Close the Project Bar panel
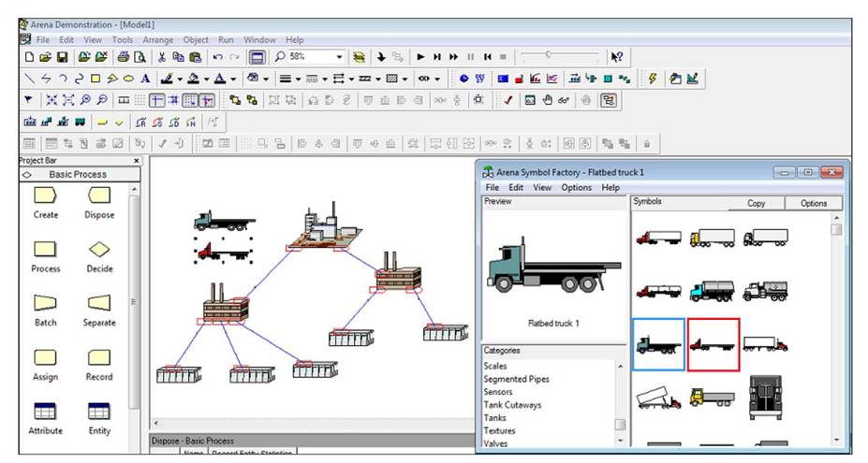Viewport: 868px width, 463px height. coord(136,161)
